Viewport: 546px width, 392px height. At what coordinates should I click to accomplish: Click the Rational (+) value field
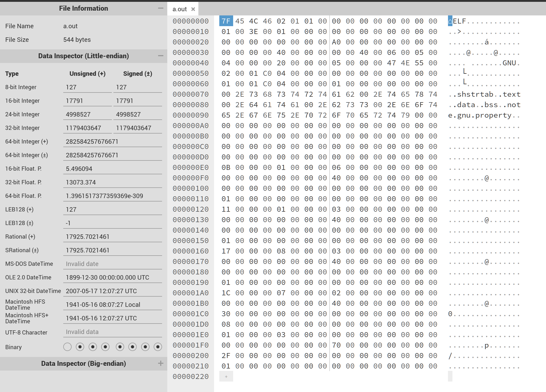coord(113,237)
